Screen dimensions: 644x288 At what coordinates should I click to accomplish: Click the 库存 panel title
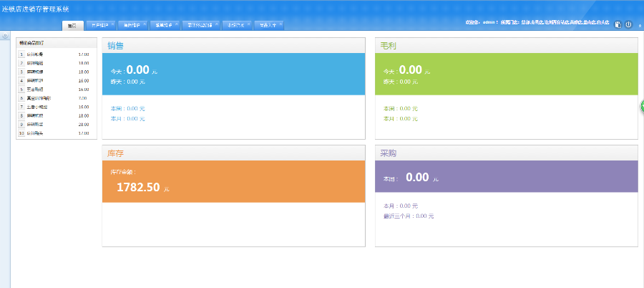pyautogui.click(x=115, y=153)
